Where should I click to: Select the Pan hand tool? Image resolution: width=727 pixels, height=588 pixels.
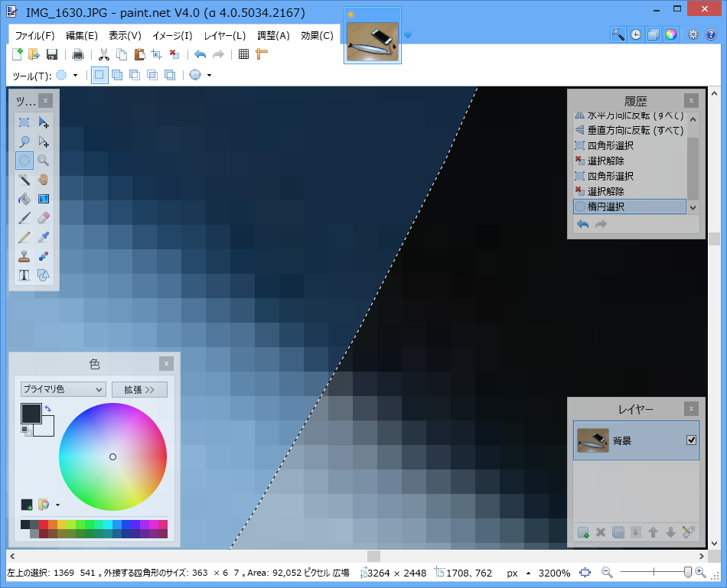coord(44,180)
